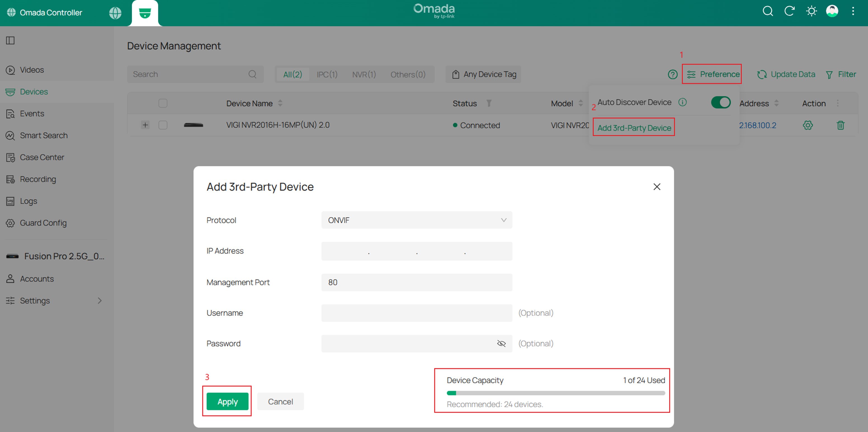868x432 pixels.
Task: Click the help question mark icon
Action: point(673,74)
